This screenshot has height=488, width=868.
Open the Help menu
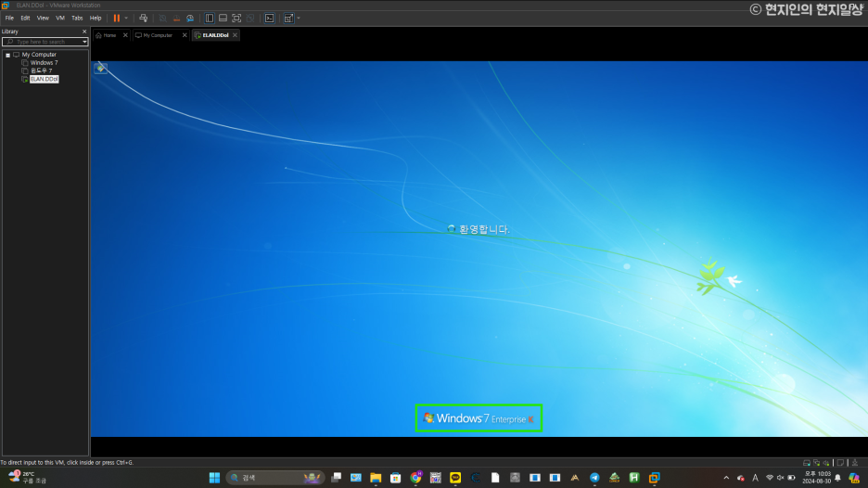pos(96,19)
